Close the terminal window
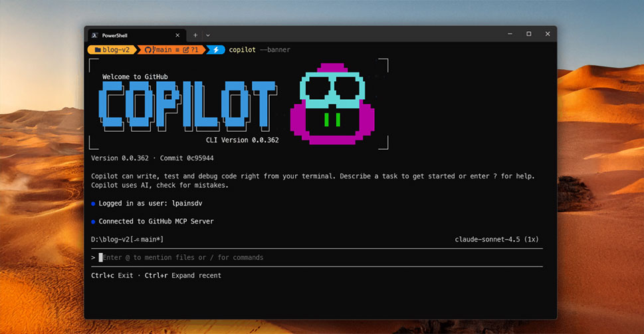This screenshot has height=334, width=644. tap(548, 34)
